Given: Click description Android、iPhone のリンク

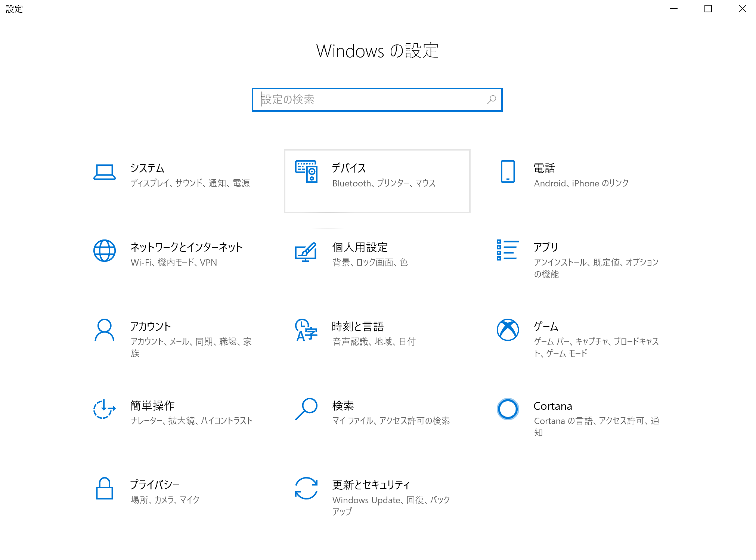Looking at the screenshot, I should [x=581, y=183].
